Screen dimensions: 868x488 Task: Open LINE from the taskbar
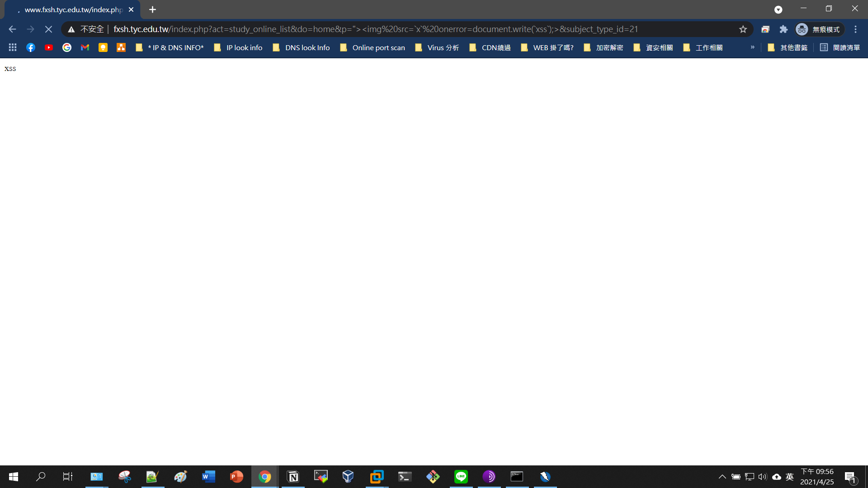pyautogui.click(x=461, y=477)
